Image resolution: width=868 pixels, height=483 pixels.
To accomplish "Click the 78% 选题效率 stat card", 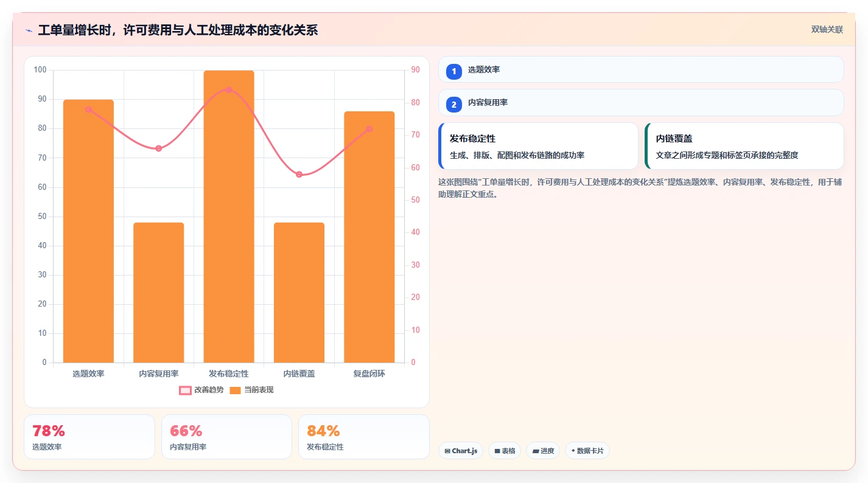I will tap(89, 437).
